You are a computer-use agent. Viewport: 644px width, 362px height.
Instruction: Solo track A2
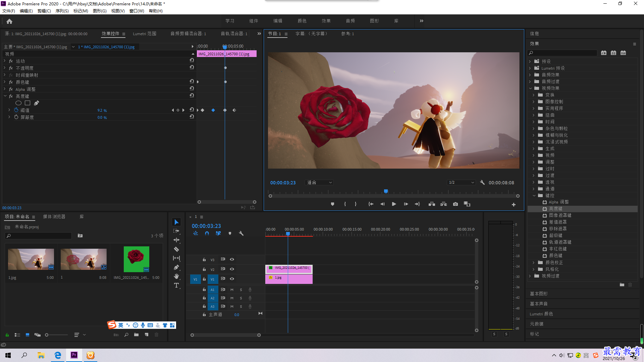(x=241, y=298)
